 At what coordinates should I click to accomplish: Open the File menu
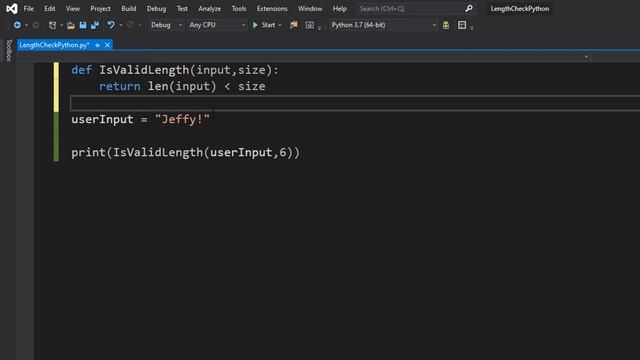click(x=29, y=9)
